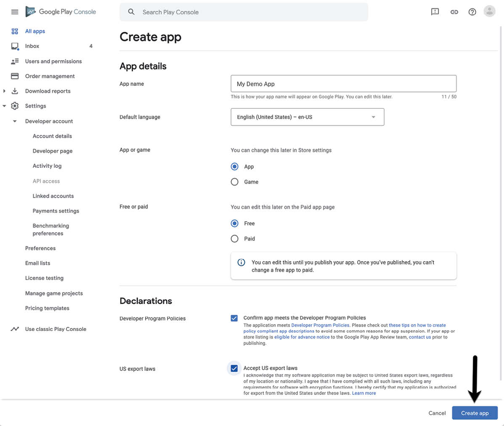The height and width of the screenshot is (426, 504).
Task: Click the classic Play Console chart icon
Action: tap(15, 329)
